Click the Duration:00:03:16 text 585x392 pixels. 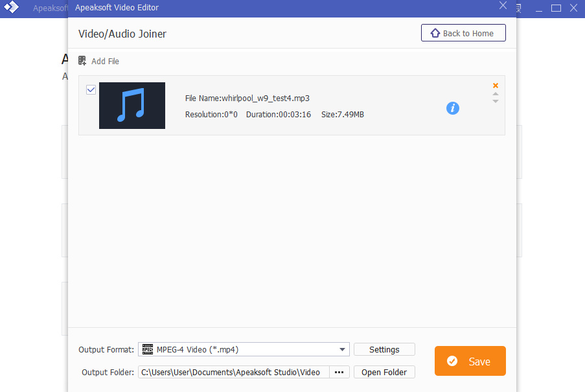[279, 115]
